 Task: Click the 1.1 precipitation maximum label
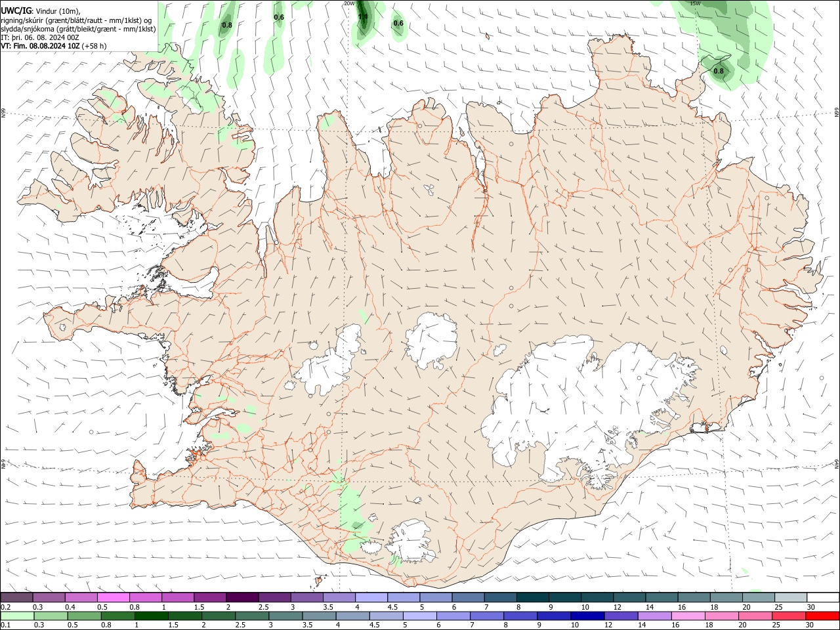363,16
